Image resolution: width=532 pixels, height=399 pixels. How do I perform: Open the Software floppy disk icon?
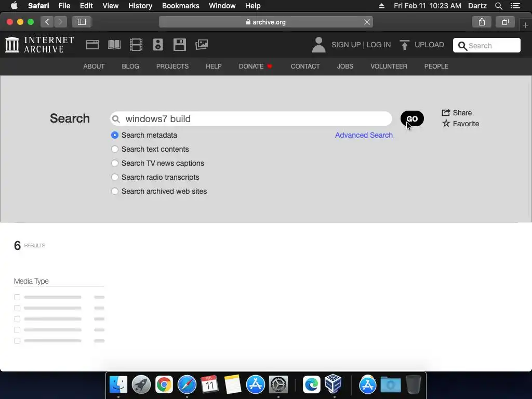point(179,45)
